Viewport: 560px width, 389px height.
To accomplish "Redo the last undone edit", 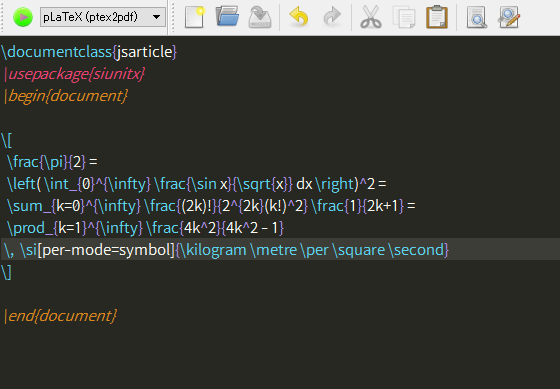I will pyautogui.click(x=332, y=17).
